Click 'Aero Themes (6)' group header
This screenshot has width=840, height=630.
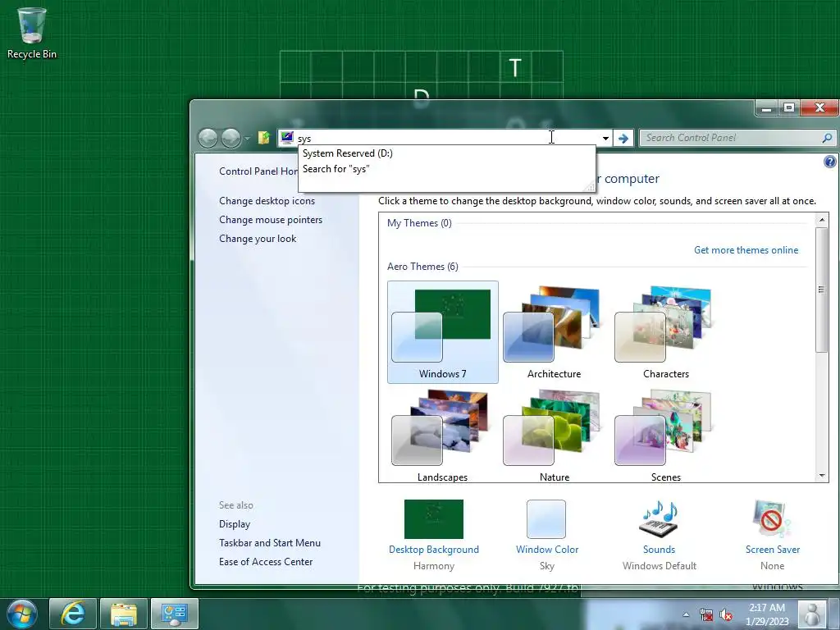[x=422, y=267]
